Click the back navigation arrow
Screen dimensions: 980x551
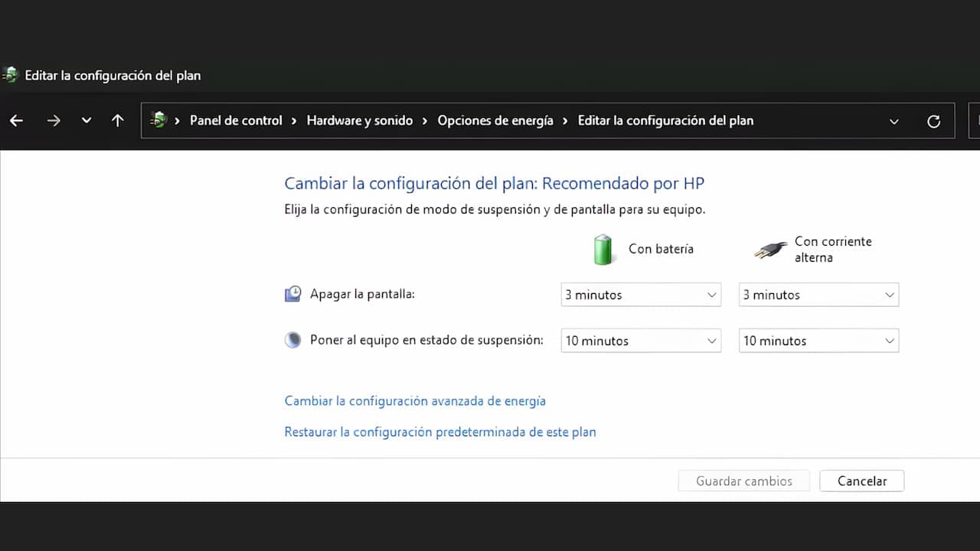pyautogui.click(x=16, y=121)
